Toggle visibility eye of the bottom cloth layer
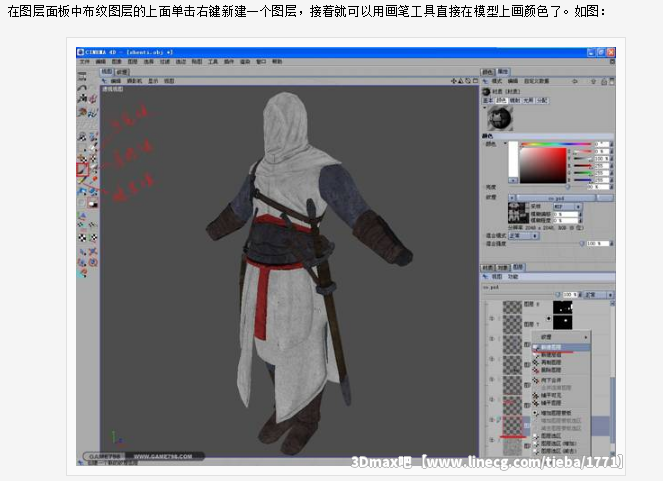This screenshot has width=663, height=481. point(491,440)
